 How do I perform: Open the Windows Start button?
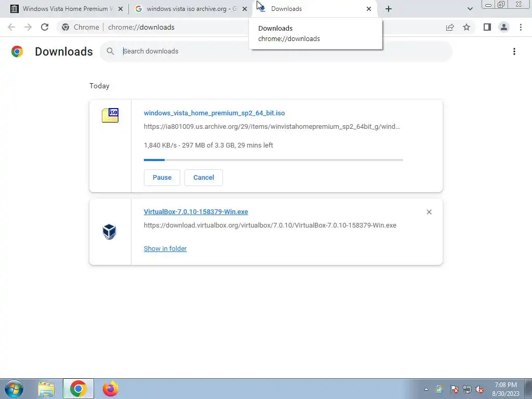(14, 389)
